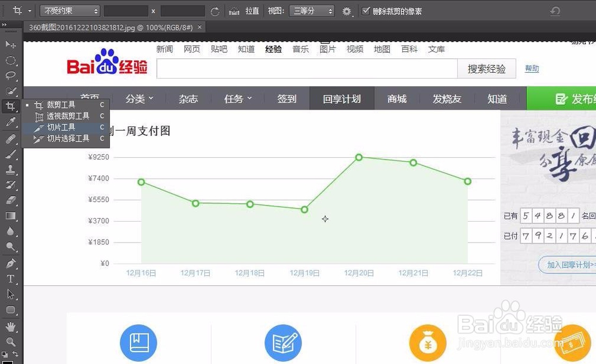Click the crop height input field
Screen dimensions: 596x364
click(x=183, y=11)
